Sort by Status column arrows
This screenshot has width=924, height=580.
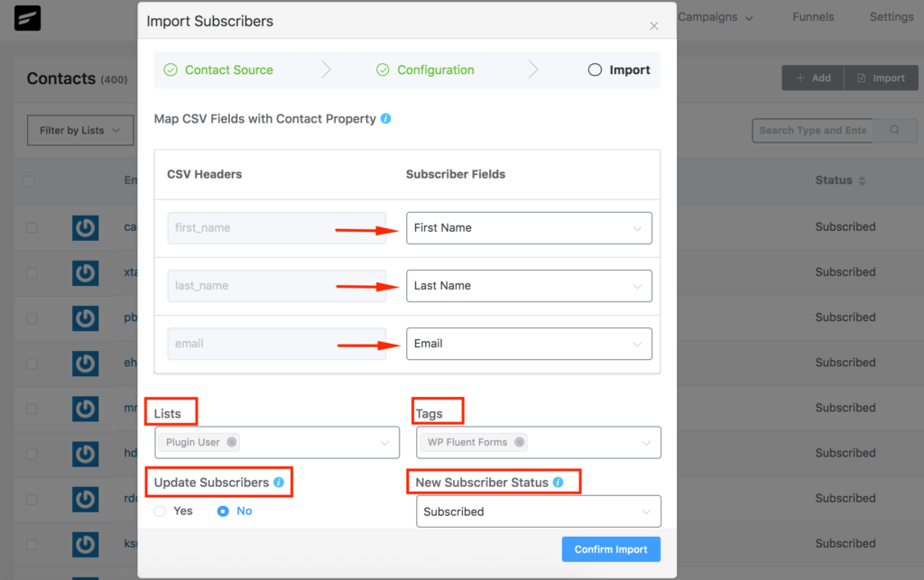[x=862, y=180]
